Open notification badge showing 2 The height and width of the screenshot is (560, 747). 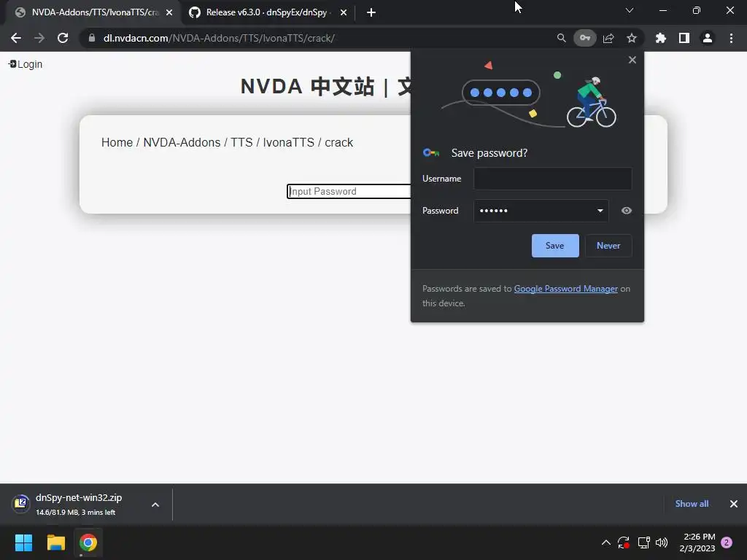pyautogui.click(x=727, y=542)
